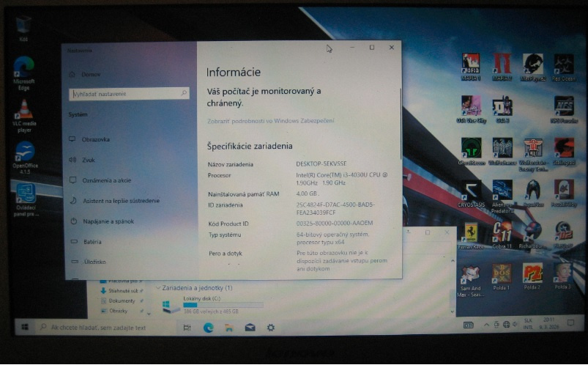Open the GTA 3 desktop icon
Image resolution: width=588 pixels, height=365 pixels.
pos(502,109)
